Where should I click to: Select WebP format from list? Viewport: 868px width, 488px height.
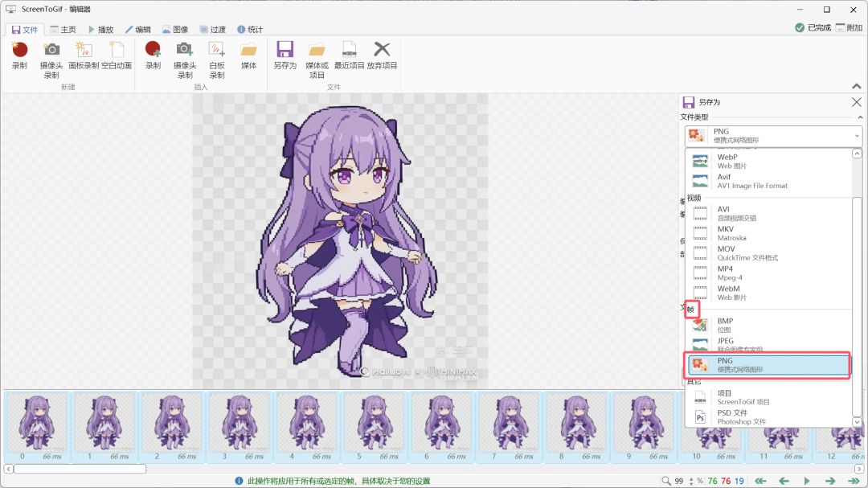click(768, 161)
